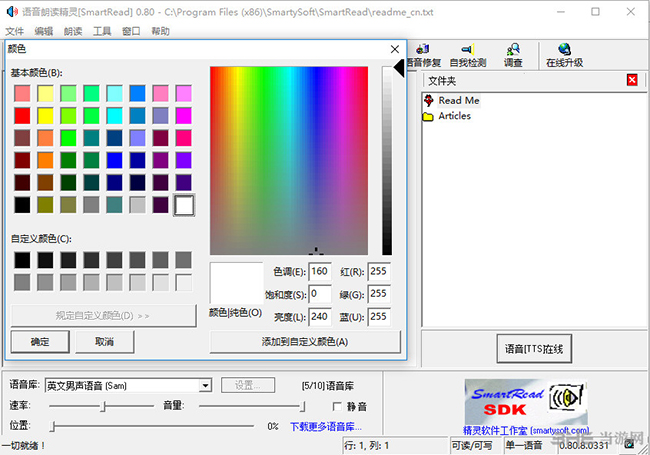Viewport: 650px width, 455px height.
Task: Choose the cyan basic color swatch
Action: (114, 116)
